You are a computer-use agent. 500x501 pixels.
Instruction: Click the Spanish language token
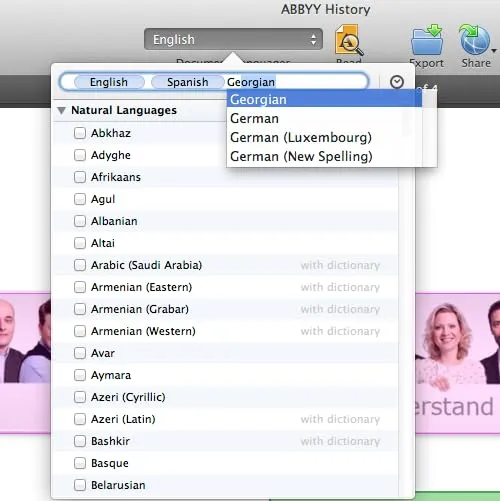click(188, 82)
